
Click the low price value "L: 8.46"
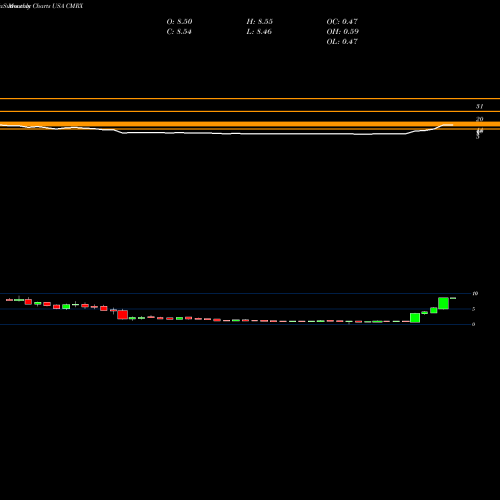(259, 31)
